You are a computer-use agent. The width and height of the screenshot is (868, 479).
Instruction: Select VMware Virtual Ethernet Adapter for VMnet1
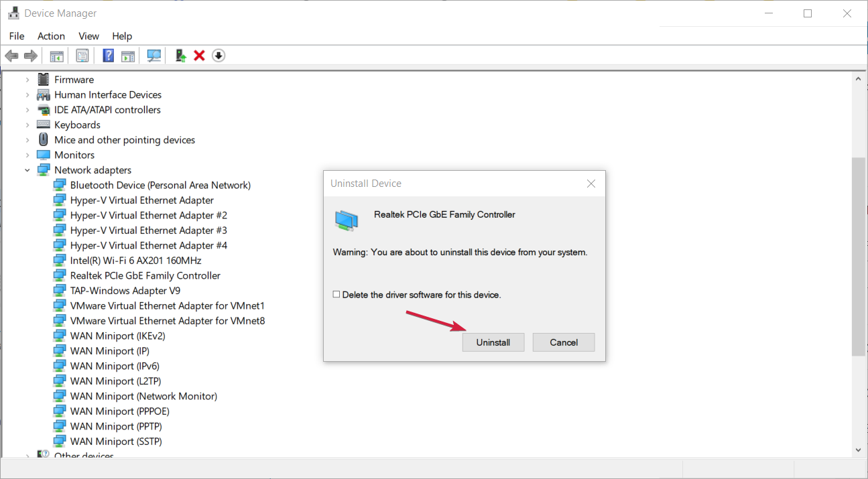point(168,305)
